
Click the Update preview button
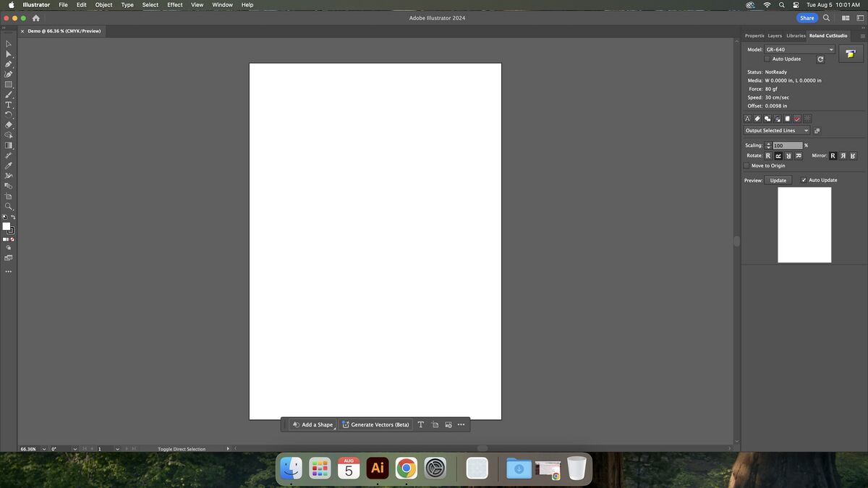click(778, 180)
